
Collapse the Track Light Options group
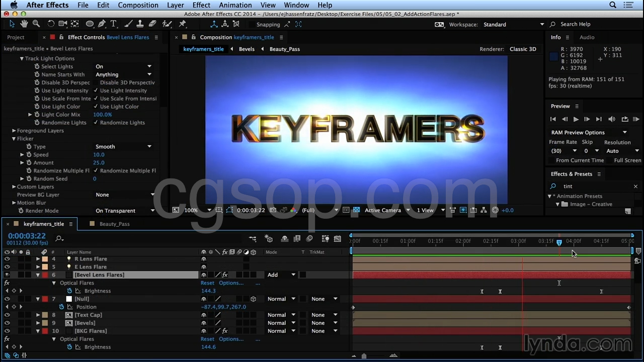[22, 58]
